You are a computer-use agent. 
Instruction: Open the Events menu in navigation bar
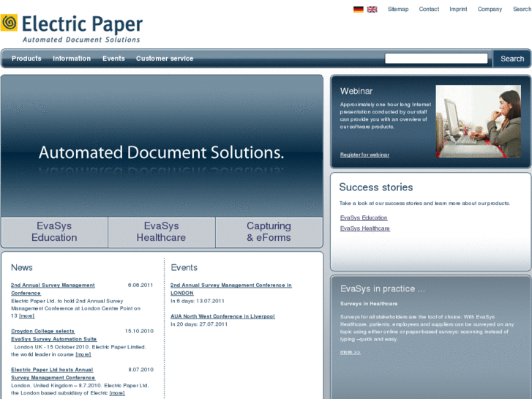113,59
